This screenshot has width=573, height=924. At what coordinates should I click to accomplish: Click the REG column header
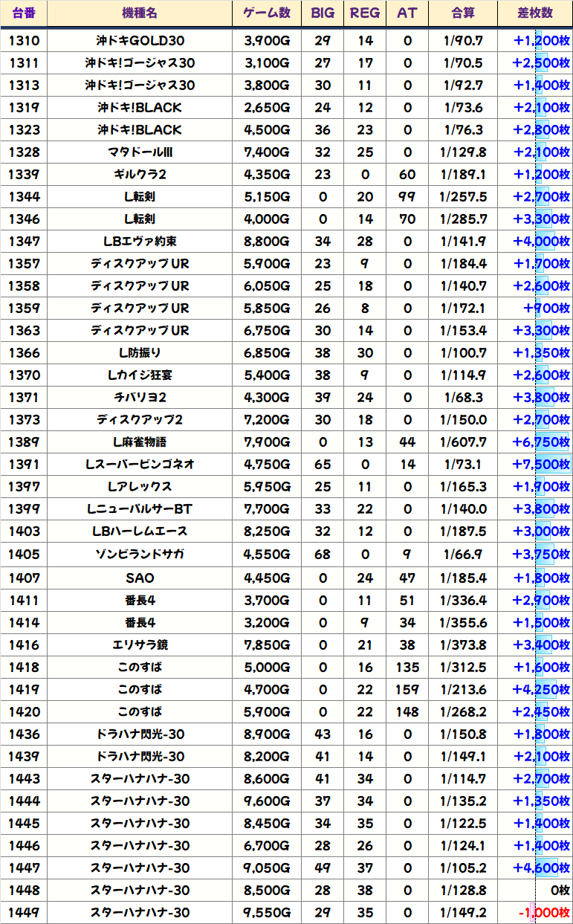click(x=364, y=13)
